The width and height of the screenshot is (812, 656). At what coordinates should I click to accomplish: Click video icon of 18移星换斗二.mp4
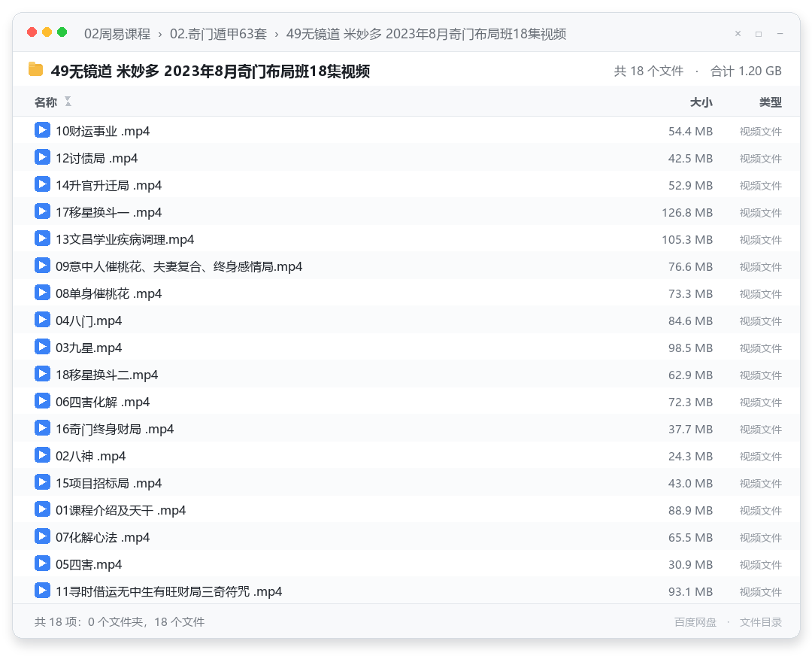click(x=42, y=374)
